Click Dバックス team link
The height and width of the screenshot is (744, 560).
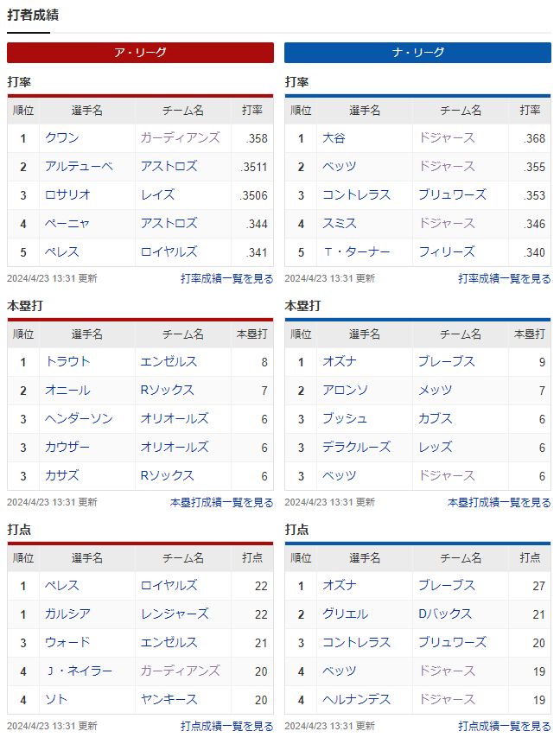pyautogui.click(x=445, y=614)
